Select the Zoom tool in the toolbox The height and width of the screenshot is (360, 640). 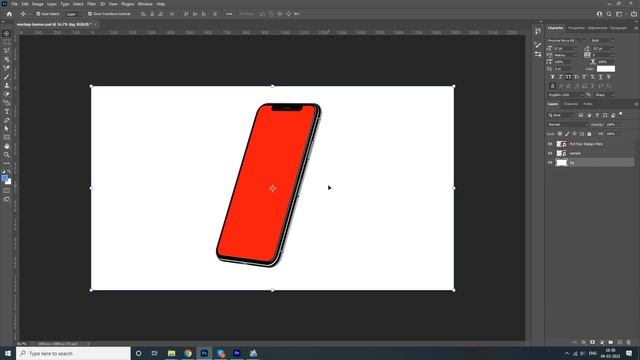pos(7,155)
